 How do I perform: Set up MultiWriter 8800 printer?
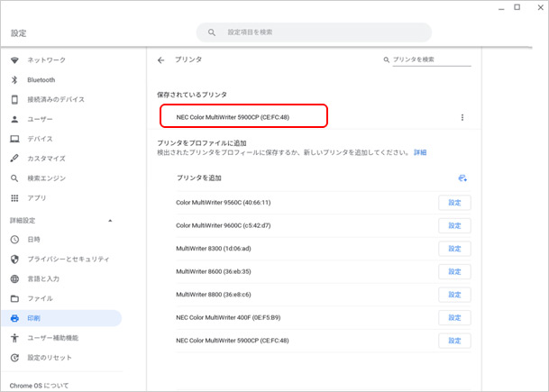[x=454, y=295]
